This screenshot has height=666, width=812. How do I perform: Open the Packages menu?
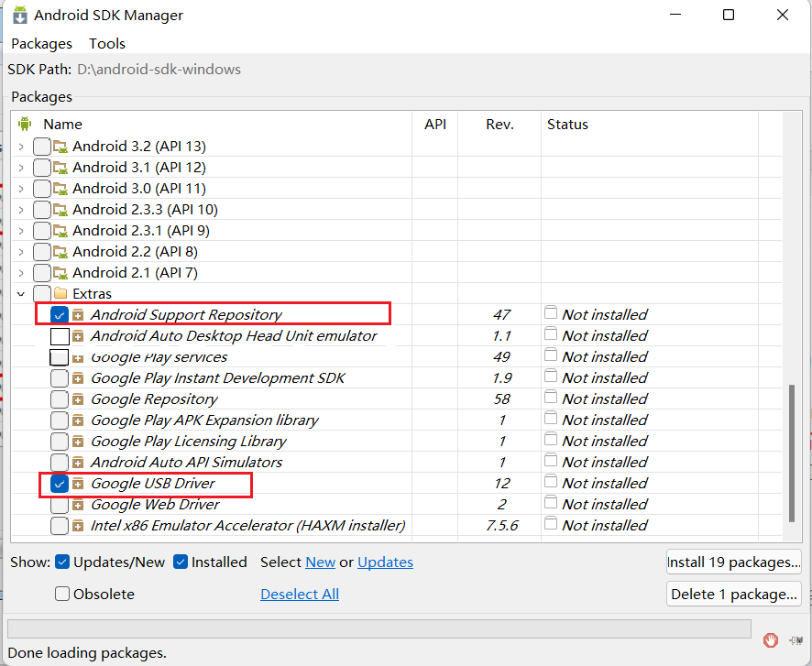[41, 43]
